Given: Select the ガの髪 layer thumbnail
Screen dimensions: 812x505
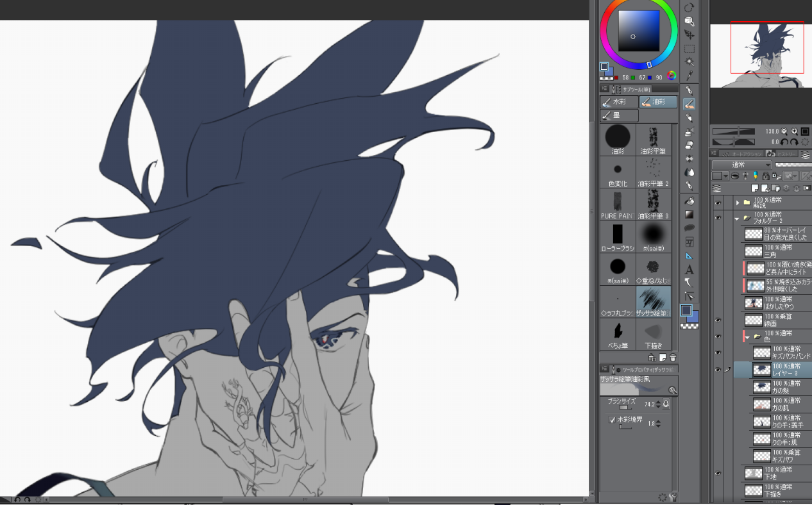Looking at the screenshot, I should [x=761, y=386].
